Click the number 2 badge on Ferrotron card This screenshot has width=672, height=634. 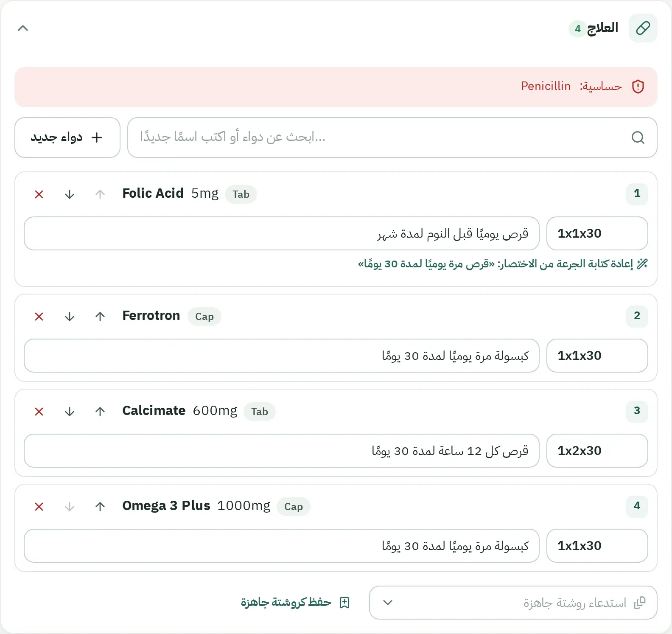[x=637, y=316]
